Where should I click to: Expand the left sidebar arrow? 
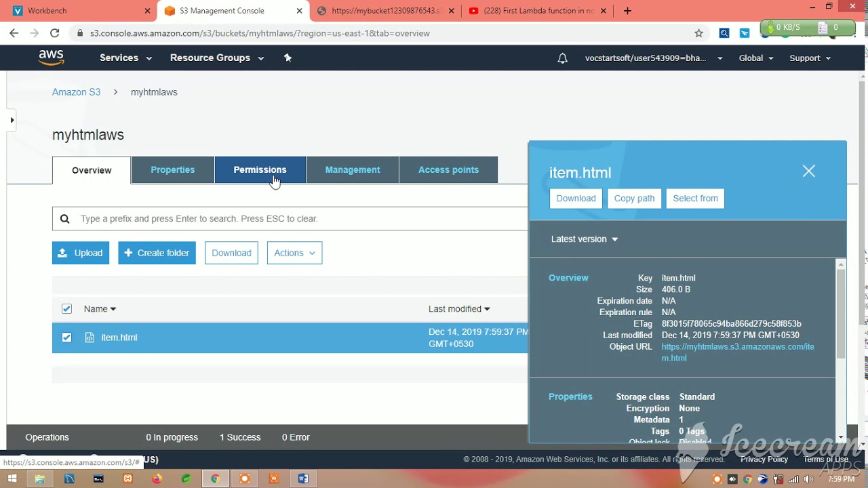point(12,120)
